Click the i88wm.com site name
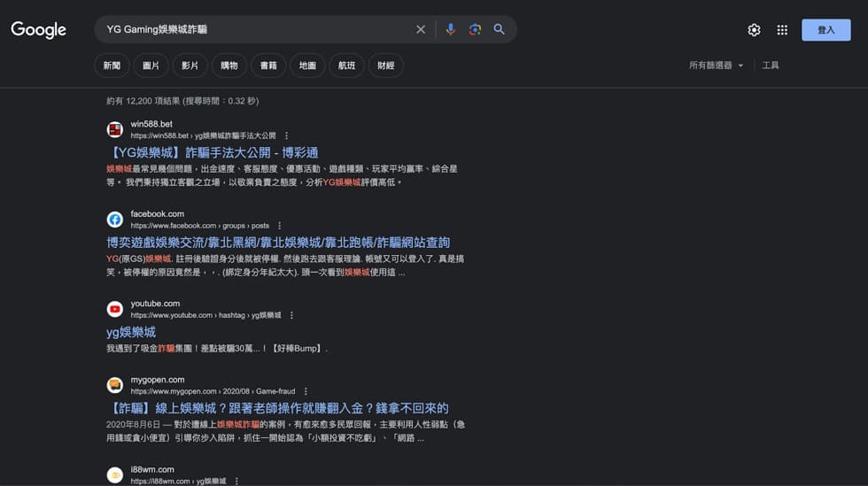Image resolution: width=868 pixels, height=486 pixels. pyautogui.click(x=152, y=469)
